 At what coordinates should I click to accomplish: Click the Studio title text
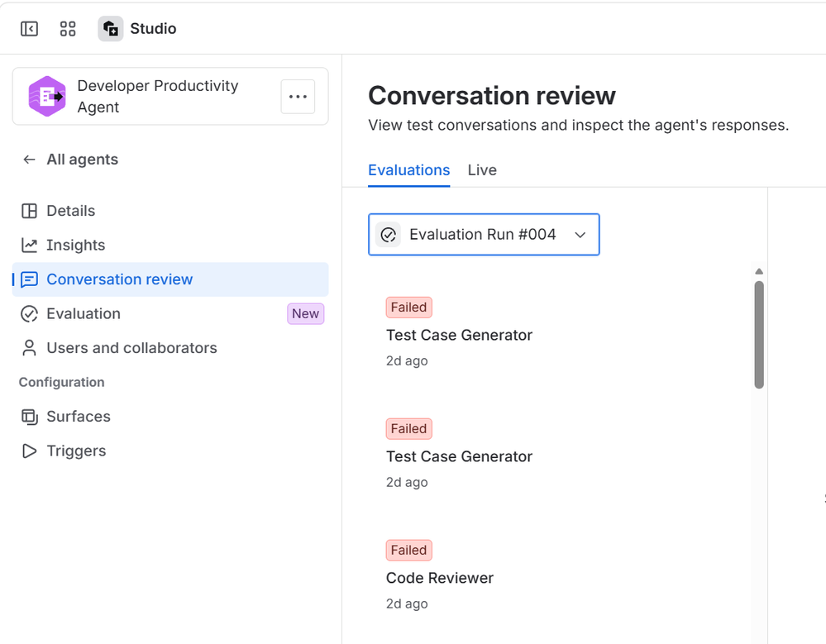[x=153, y=28]
